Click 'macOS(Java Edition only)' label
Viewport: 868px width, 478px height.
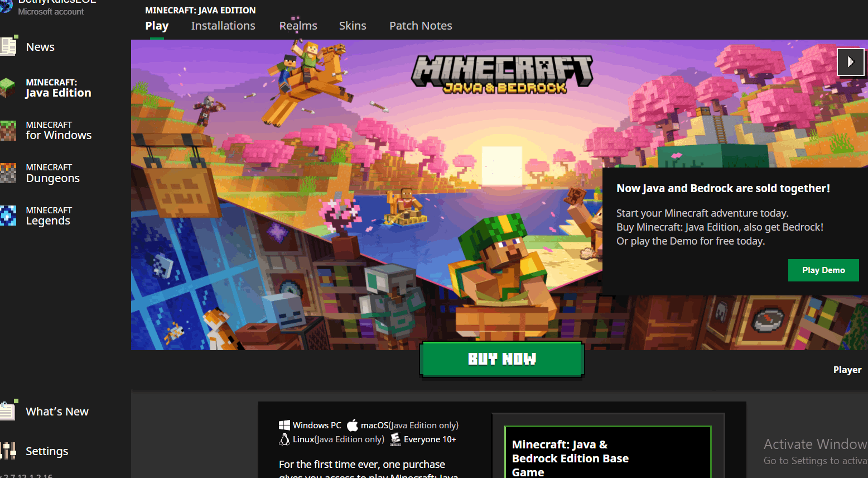[x=409, y=425]
